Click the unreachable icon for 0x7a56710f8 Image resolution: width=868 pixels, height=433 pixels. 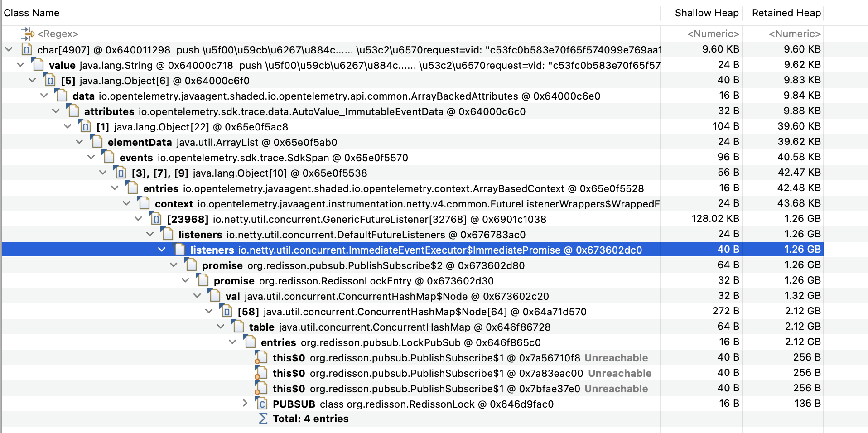pyautogui.click(x=261, y=357)
